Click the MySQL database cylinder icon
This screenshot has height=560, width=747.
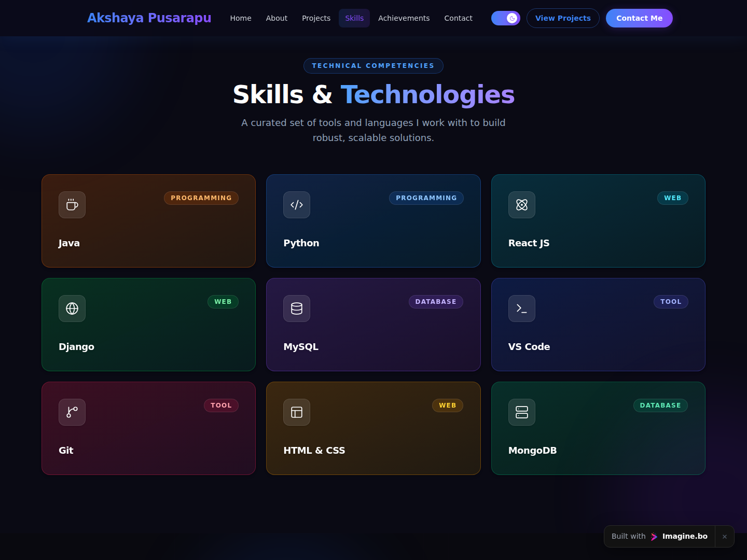[297, 309]
